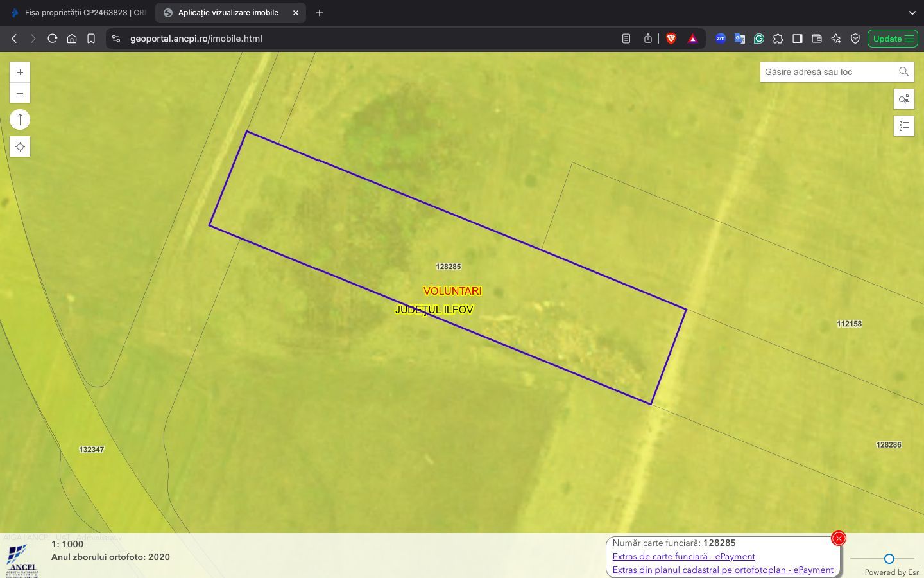Open the extensions puzzle menu
This screenshot has height=578, width=924.
(778, 39)
